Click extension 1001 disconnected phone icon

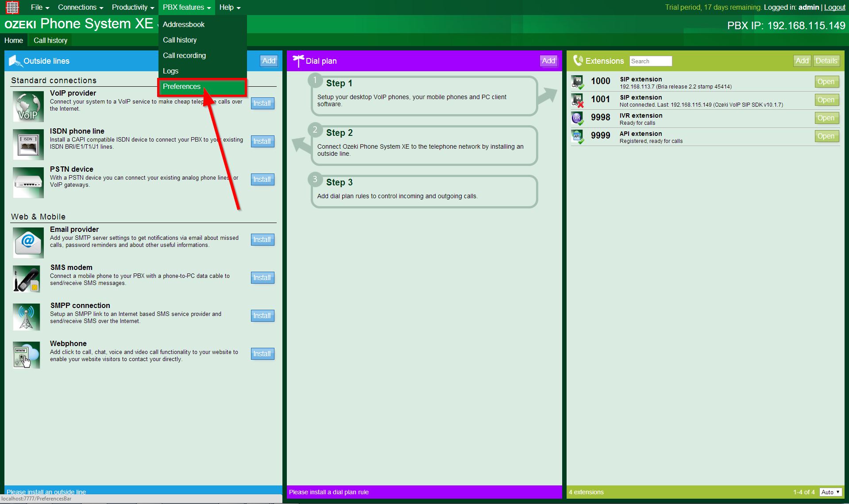(x=577, y=100)
